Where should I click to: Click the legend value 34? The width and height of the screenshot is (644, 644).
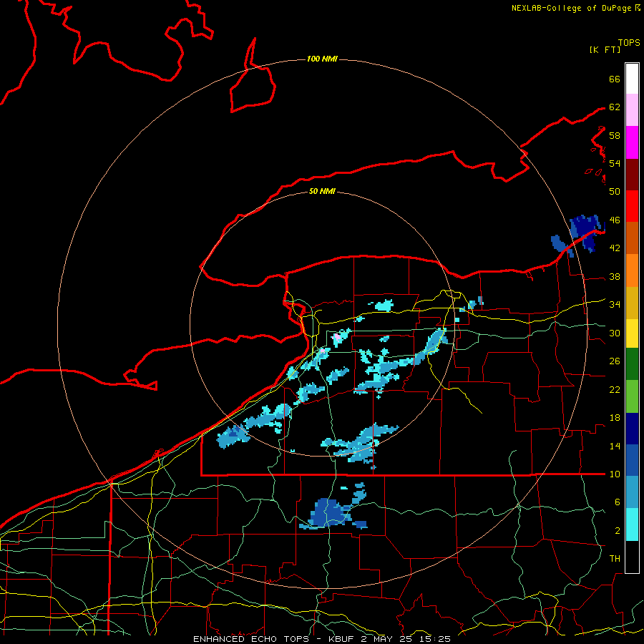coord(615,305)
